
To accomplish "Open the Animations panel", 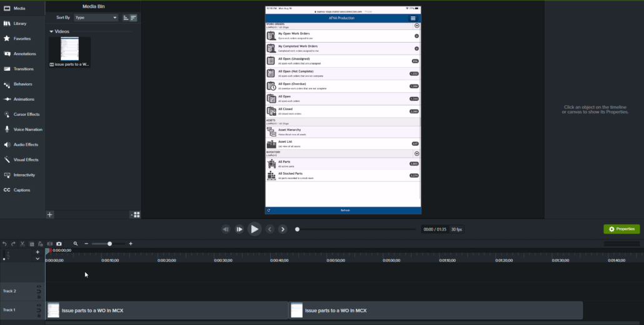I will (x=22, y=99).
